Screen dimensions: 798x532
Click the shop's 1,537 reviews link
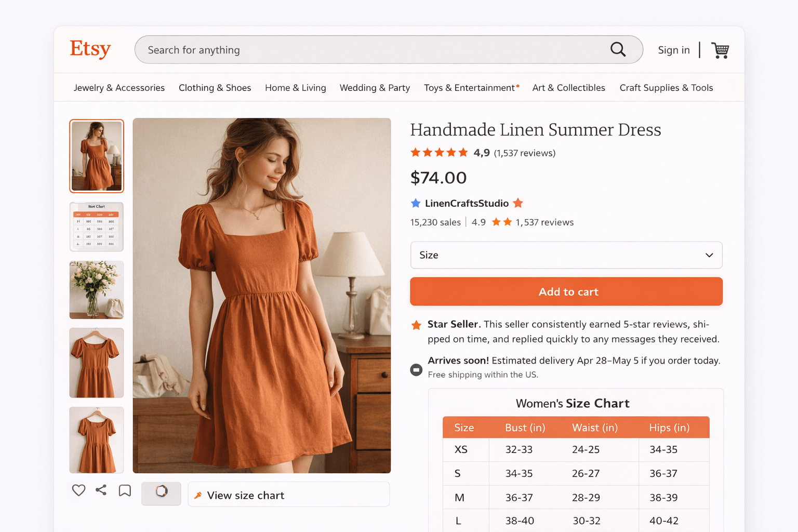544,222
